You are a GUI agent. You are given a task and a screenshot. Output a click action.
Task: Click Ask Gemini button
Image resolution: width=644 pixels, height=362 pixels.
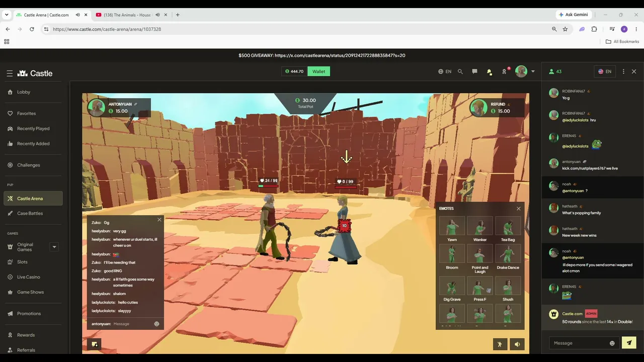574,15
